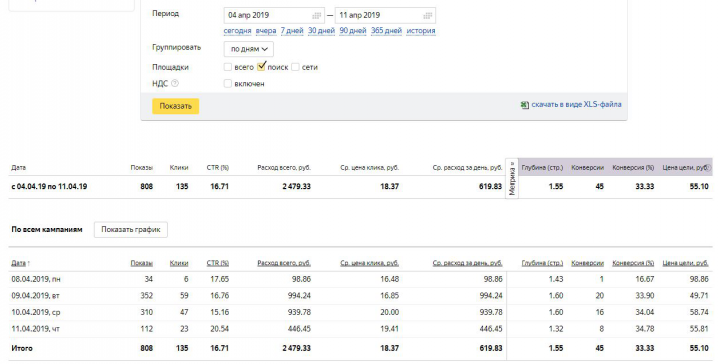Uncheck the поиск platforms checkbox

[261, 67]
